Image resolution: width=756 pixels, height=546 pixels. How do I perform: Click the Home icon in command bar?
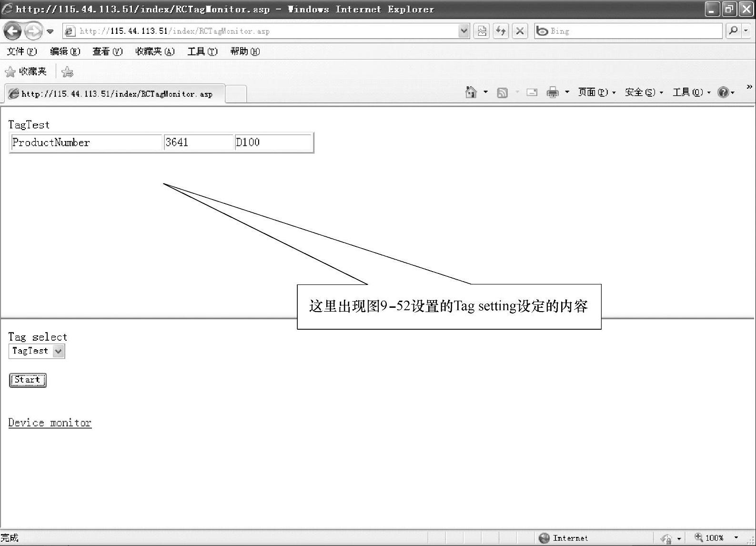471,92
